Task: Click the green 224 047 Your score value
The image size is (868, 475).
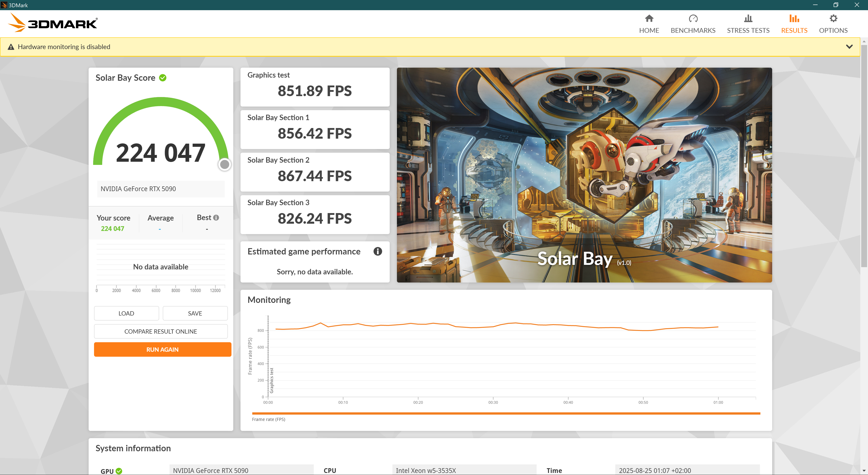Action: (x=113, y=229)
